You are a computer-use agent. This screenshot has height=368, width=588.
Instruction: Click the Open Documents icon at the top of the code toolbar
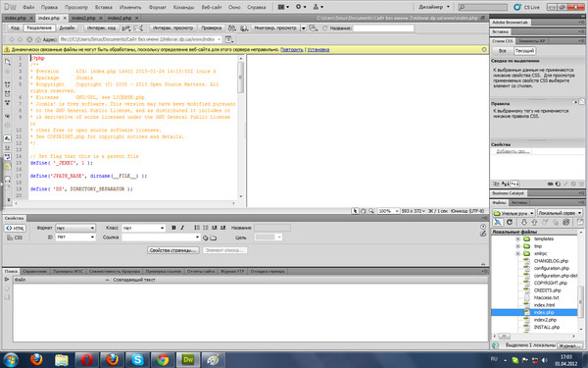[x=8, y=62]
